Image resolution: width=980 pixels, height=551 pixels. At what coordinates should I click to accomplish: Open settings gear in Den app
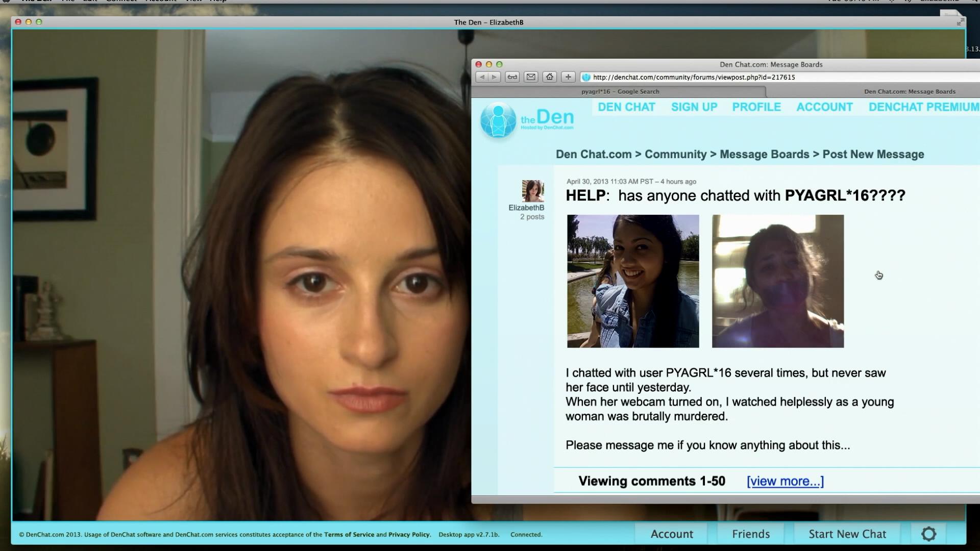(928, 534)
